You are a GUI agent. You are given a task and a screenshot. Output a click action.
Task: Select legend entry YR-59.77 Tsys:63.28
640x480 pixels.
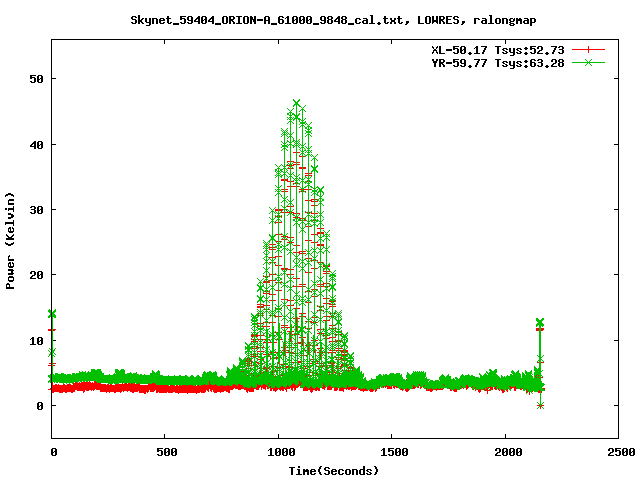tap(498, 63)
